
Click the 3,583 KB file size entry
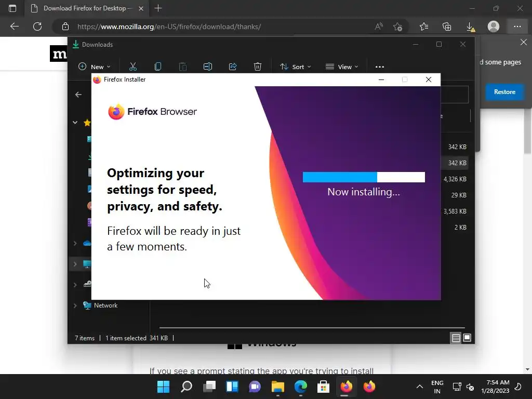(455, 211)
